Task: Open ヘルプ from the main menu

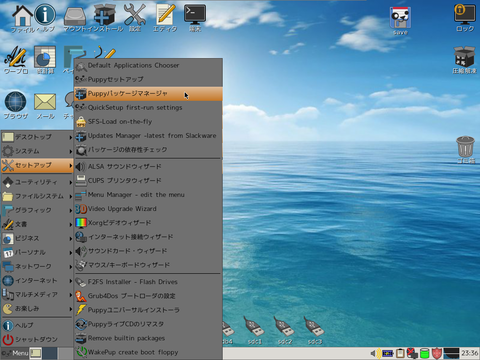Action: click(x=37, y=325)
